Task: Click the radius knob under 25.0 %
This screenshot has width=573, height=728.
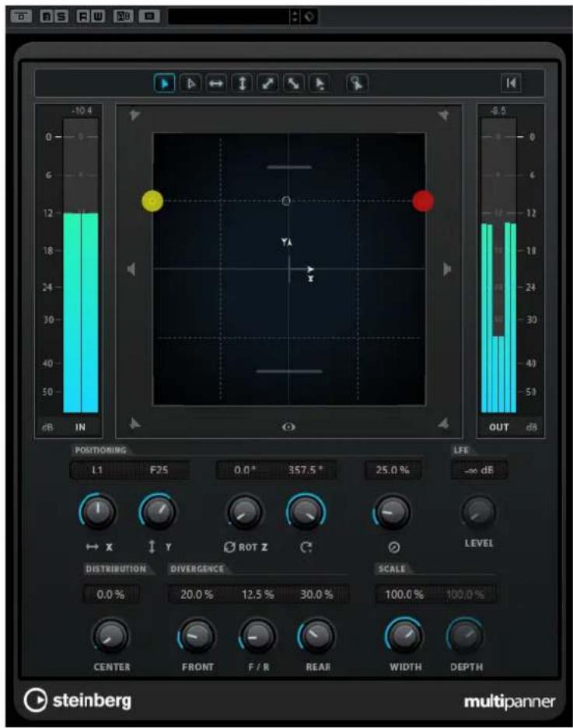Action: point(392,512)
